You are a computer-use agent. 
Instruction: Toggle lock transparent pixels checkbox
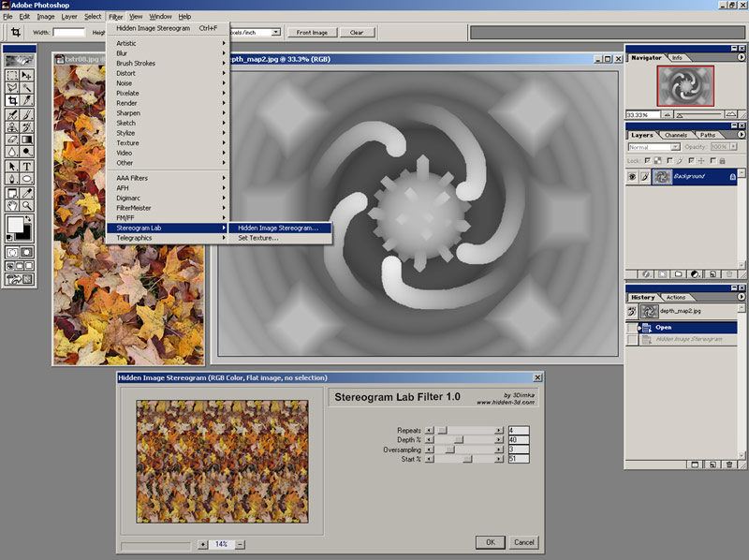point(647,160)
